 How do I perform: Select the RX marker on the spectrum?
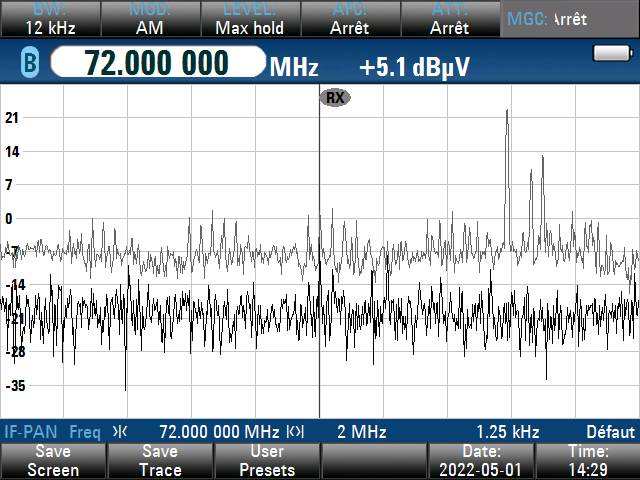(335, 97)
